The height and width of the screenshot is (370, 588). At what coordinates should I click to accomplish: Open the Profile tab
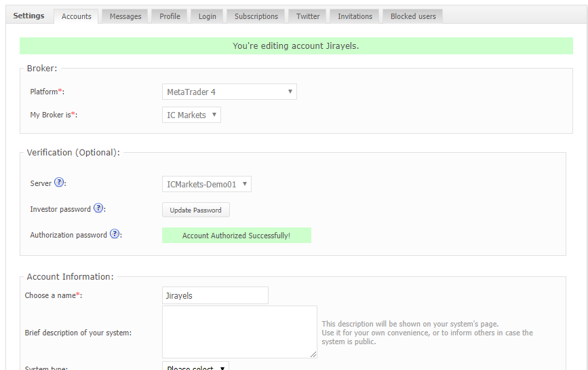point(170,16)
